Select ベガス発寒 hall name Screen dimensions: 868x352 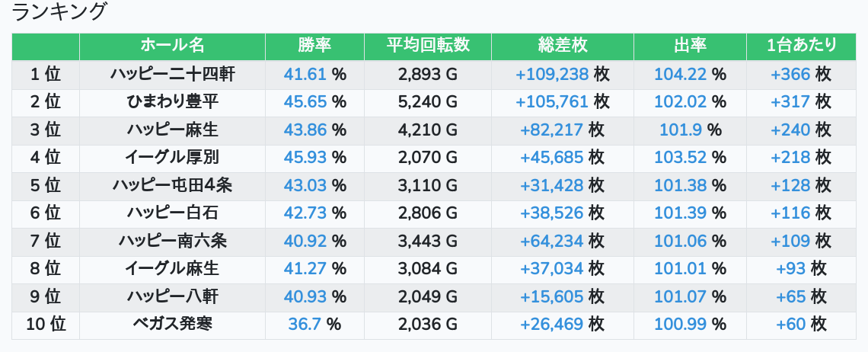tap(172, 325)
